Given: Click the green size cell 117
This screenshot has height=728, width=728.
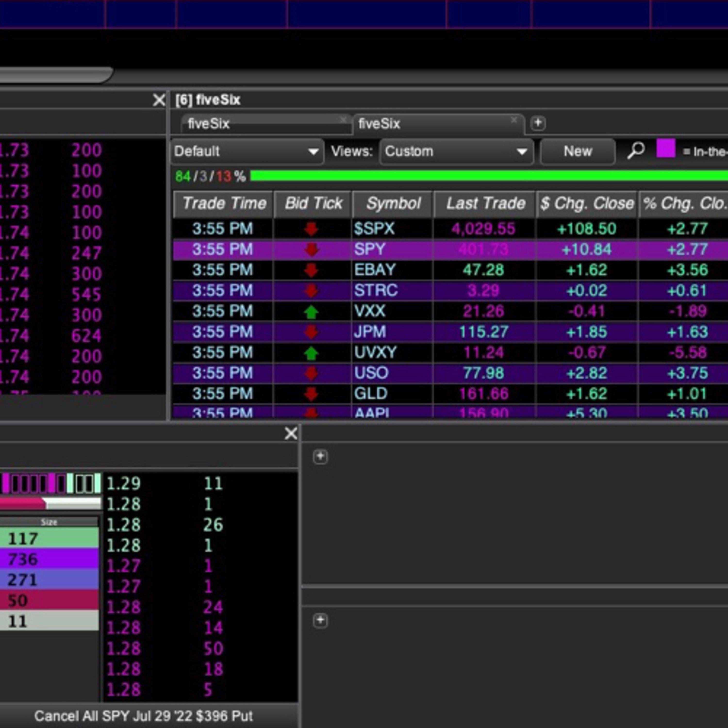Looking at the screenshot, I should (49, 538).
